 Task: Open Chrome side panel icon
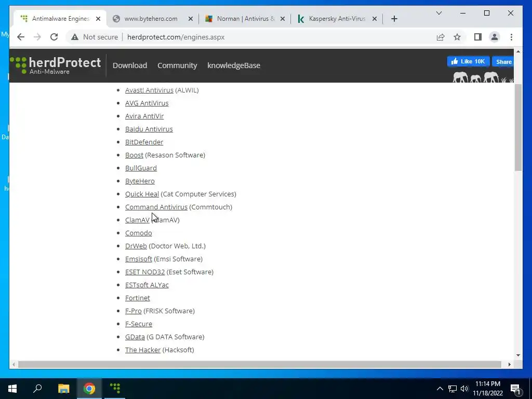pos(478,37)
